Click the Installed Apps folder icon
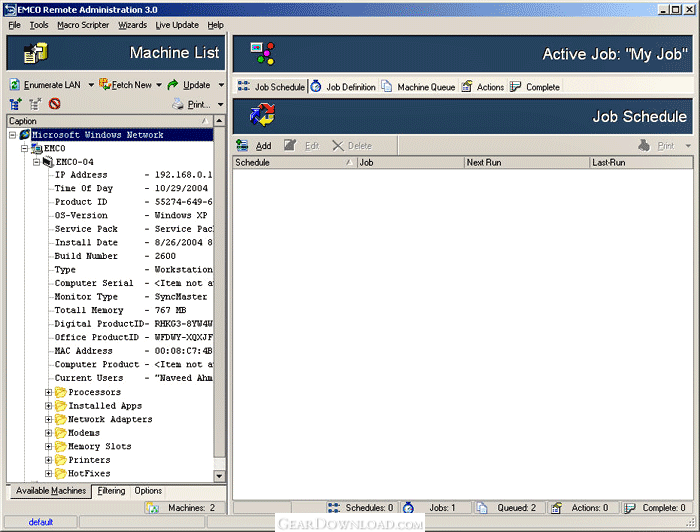Screen dimensions: 700x532 (61, 406)
